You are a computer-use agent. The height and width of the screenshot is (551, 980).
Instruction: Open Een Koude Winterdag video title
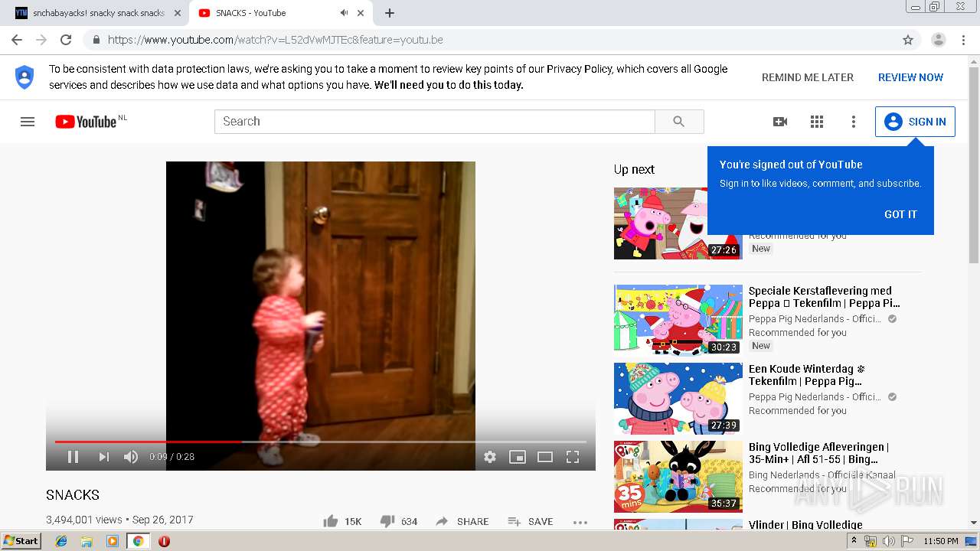(806, 375)
